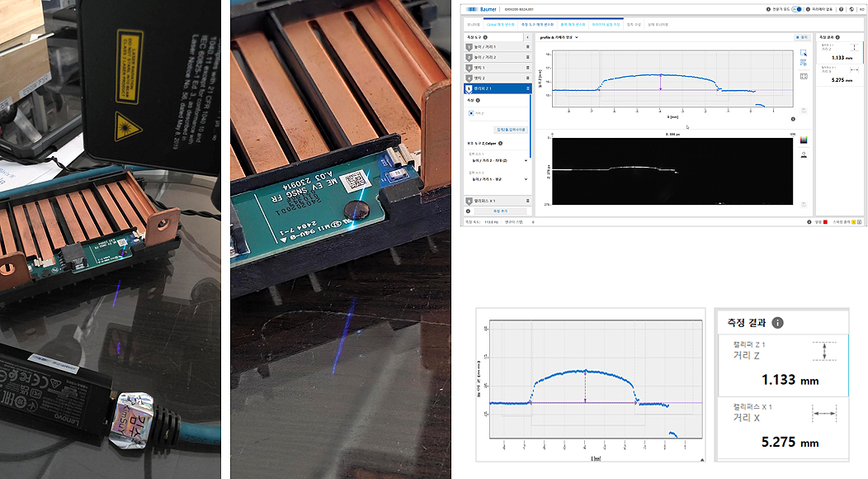868x479 pixels.
Task: Open the color palette icon beside the camera image
Action: coord(804,140)
